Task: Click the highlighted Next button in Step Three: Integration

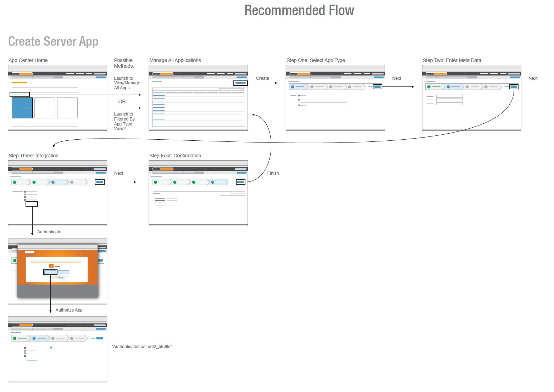Action: [100, 182]
